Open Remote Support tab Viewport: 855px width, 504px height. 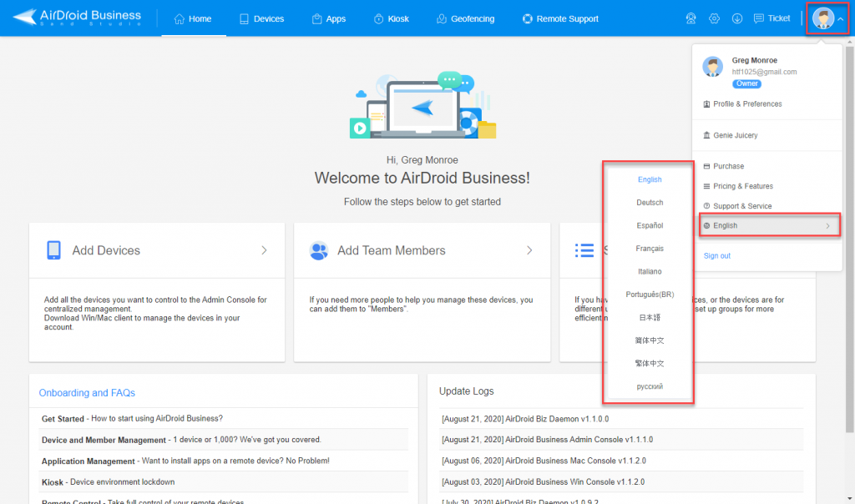(560, 18)
